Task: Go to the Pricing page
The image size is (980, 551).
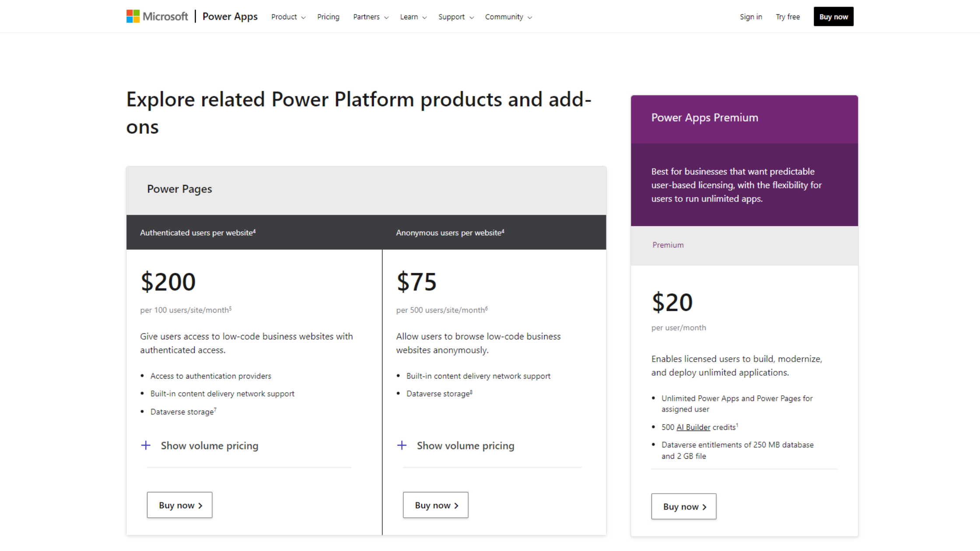Action: click(328, 17)
